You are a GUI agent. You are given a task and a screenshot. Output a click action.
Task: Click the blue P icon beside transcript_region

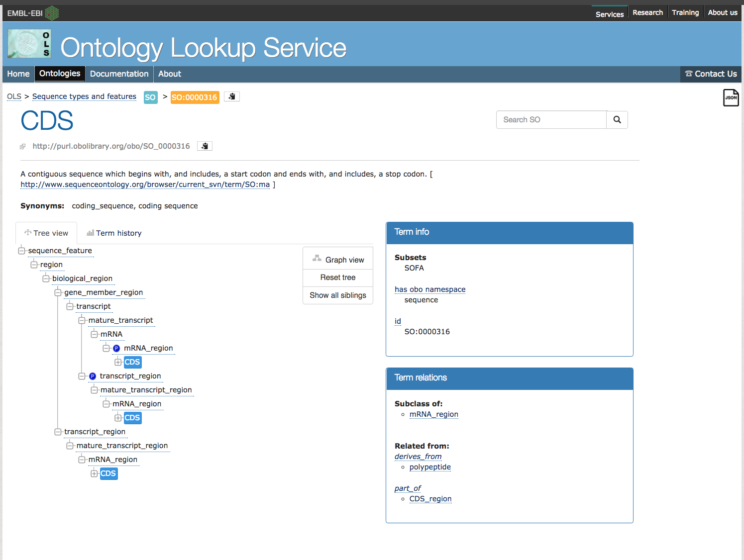pos(93,376)
